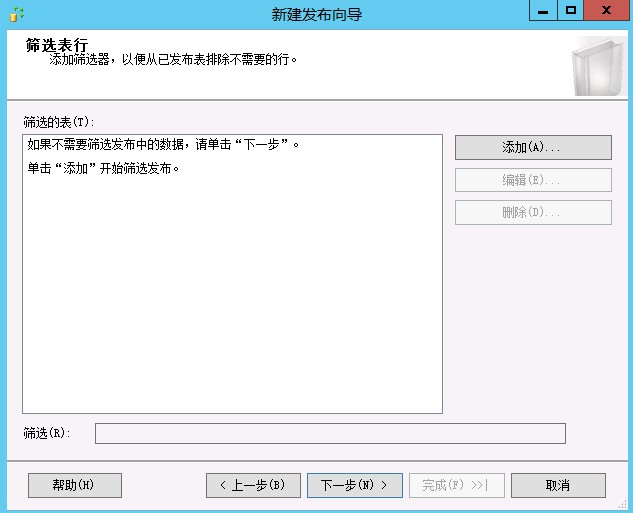Click the 筛选的表(T) label

[58, 122]
